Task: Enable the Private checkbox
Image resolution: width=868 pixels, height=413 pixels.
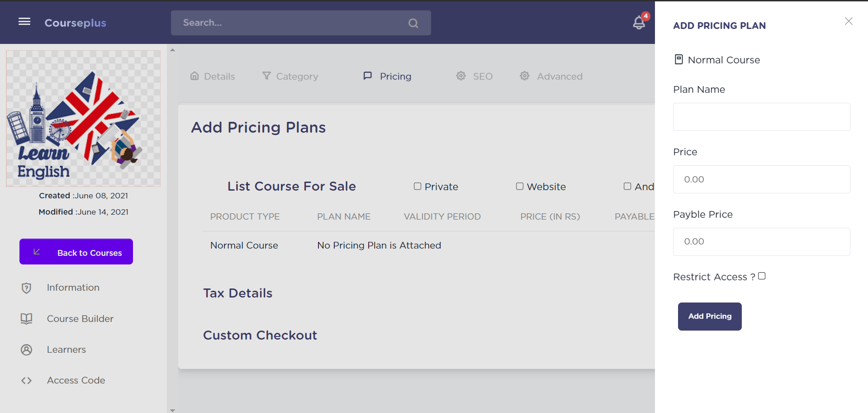Action: coord(417,186)
